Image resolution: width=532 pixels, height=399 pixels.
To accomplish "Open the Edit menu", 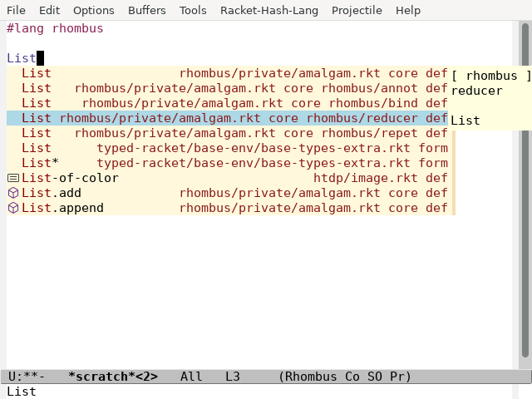I will tap(50, 10).
